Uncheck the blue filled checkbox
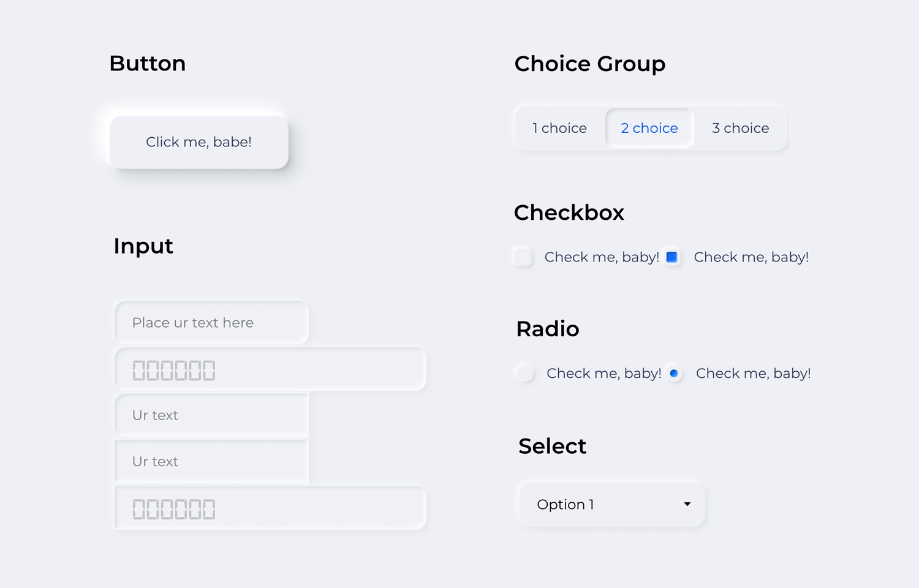The image size is (919, 588). pyautogui.click(x=672, y=257)
